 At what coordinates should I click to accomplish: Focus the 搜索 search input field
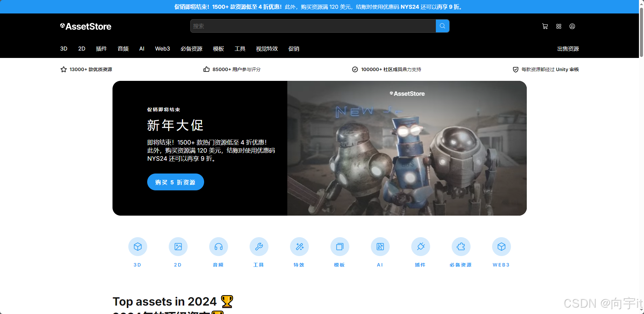pyautogui.click(x=313, y=26)
